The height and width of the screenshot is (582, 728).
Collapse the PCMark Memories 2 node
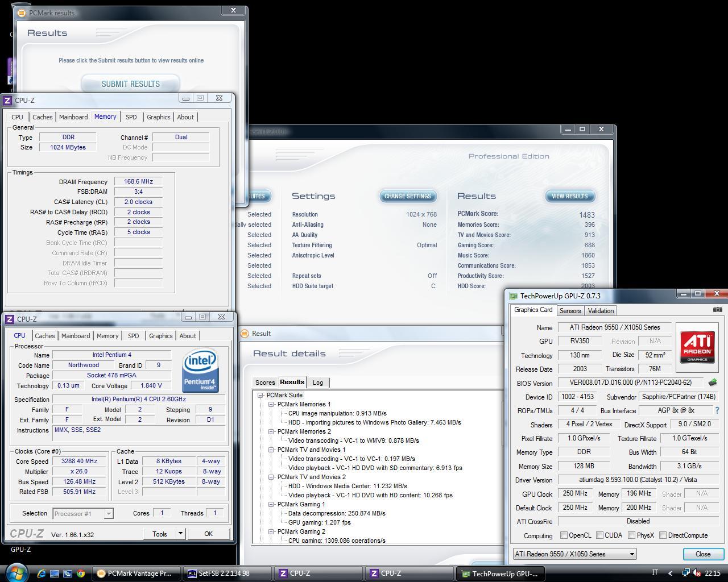pyautogui.click(x=271, y=431)
